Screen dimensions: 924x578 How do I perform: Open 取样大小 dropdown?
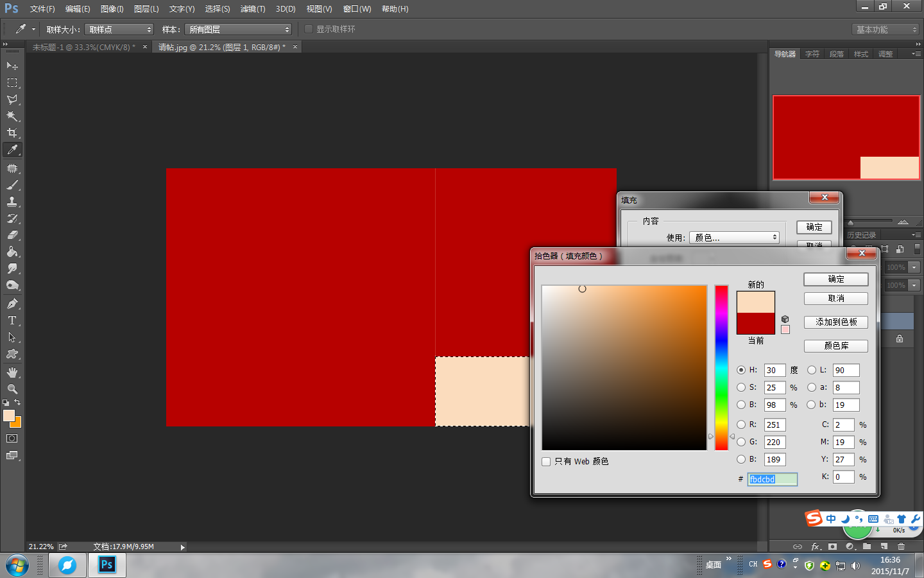[119, 30]
